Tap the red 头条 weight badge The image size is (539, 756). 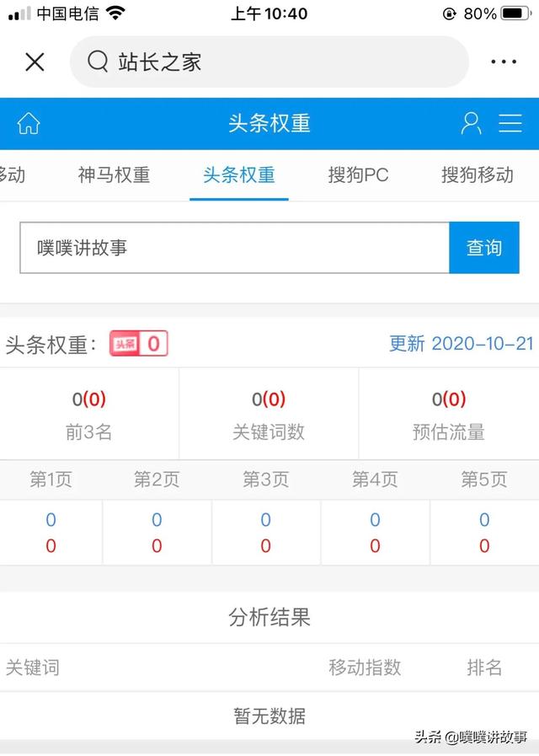tap(139, 344)
